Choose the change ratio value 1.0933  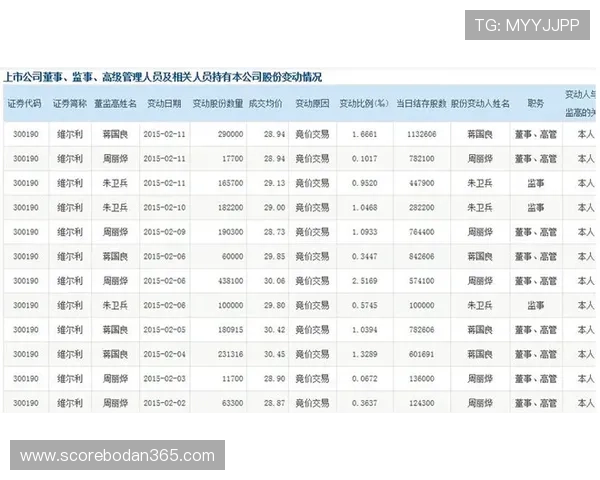tap(364, 232)
